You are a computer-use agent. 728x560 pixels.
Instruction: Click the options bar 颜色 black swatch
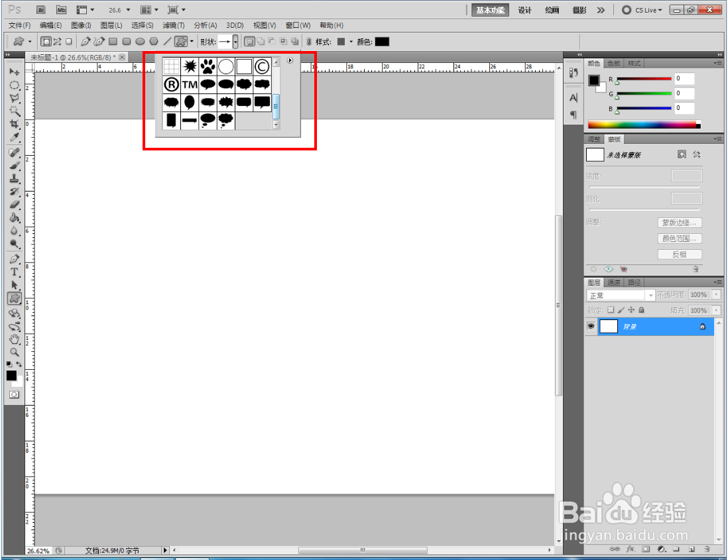(382, 42)
